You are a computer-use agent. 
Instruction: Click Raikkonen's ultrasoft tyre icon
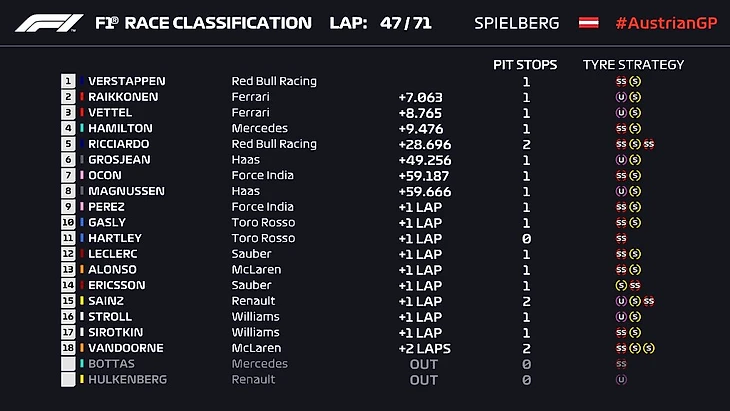[x=622, y=97]
